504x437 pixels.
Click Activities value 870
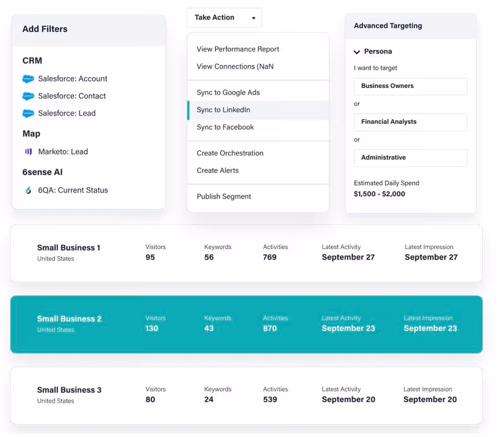270,329
